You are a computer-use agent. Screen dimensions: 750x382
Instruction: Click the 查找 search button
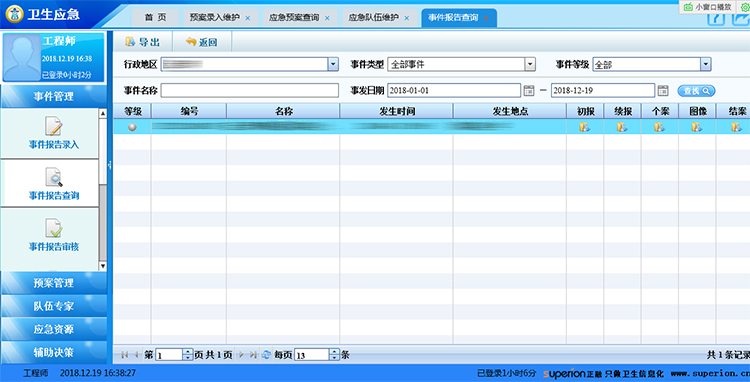pyautogui.click(x=696, y=91)
